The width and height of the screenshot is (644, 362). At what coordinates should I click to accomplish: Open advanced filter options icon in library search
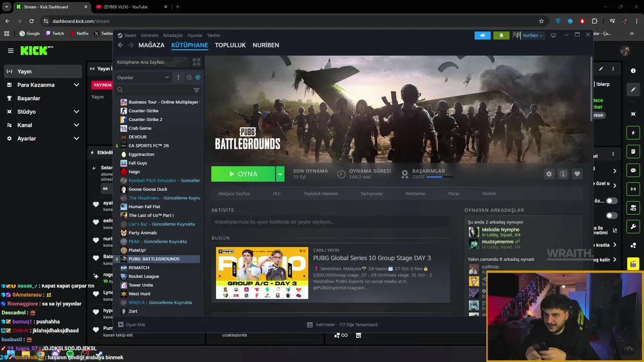pyautogui.click(x=196, y=90)
